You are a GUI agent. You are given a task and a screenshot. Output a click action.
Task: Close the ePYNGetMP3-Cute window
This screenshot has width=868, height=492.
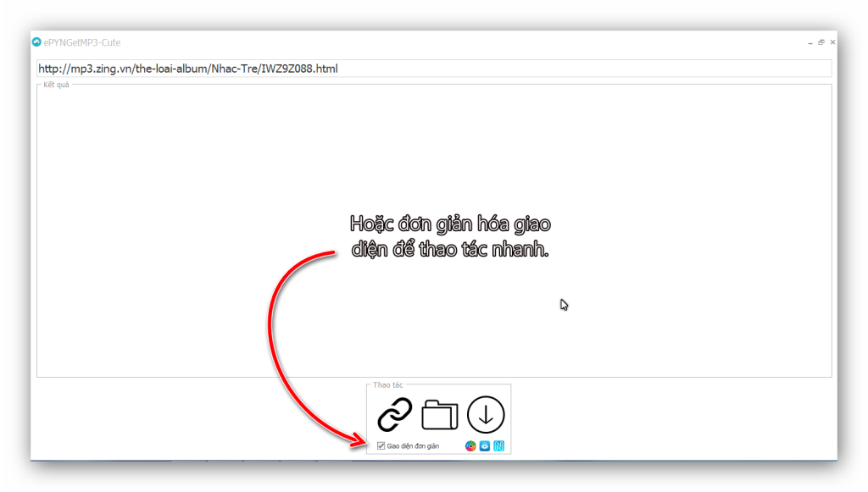coord(832,42)
